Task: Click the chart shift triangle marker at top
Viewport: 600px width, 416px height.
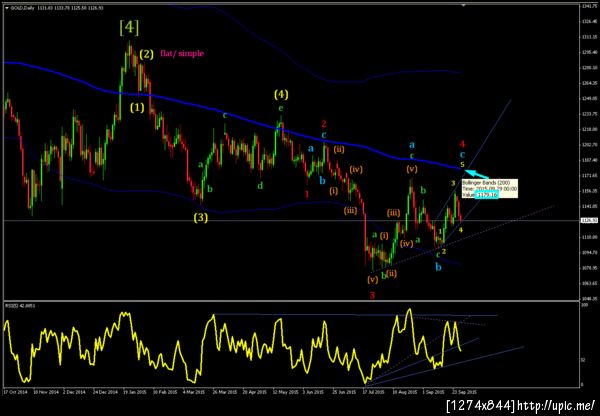Action: coord(463,5)
